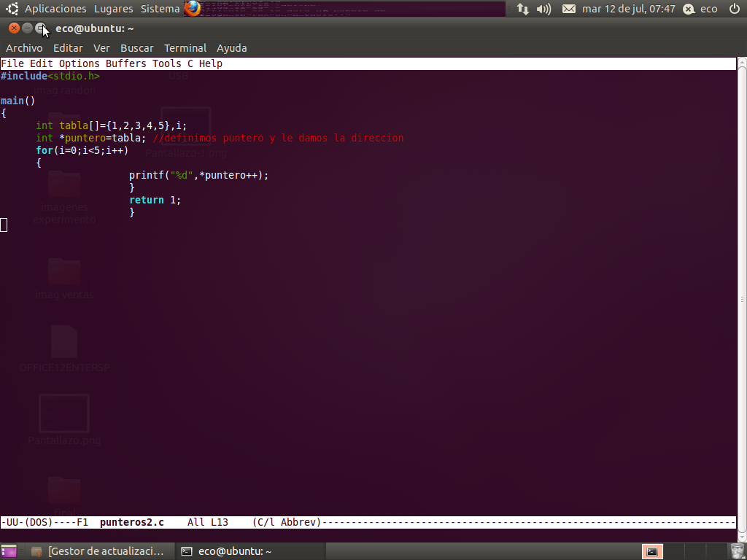This screenshot has width=747, height=560.
Task: Click the for(i=0;i<5;i++) line
Action: point(82,150)
